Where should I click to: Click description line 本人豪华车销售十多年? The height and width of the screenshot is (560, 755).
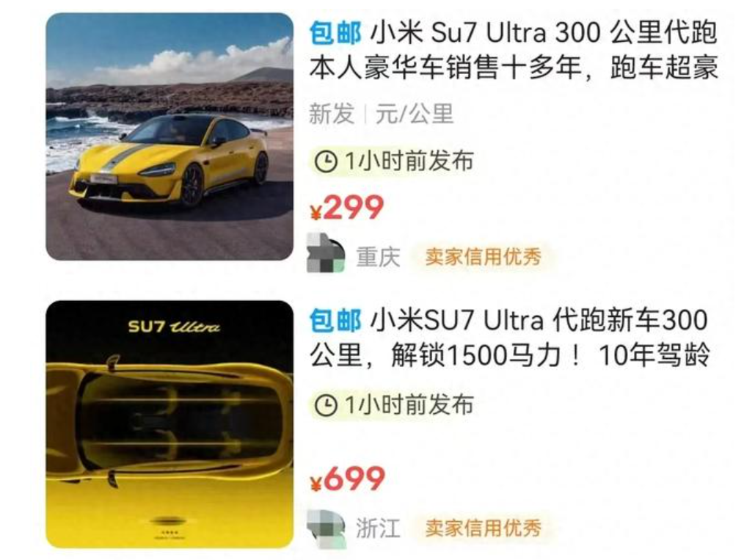tap(445, 68)
